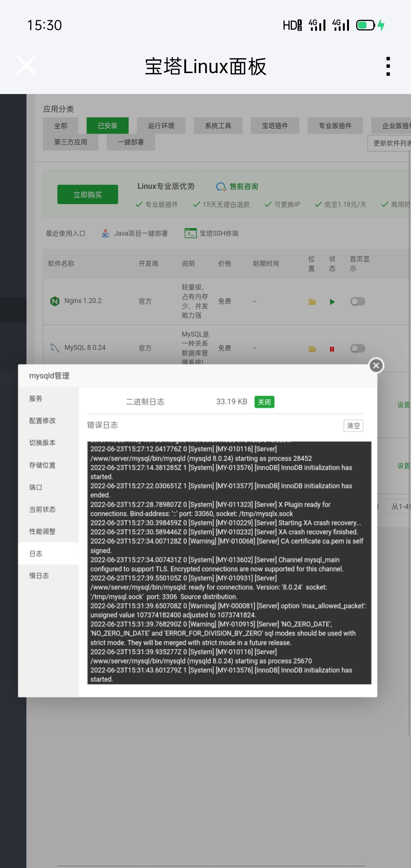Open 性能调整 in mysqld sidebar
The height and width of the screenshot is (868, 411).
(x=48, y=531)
